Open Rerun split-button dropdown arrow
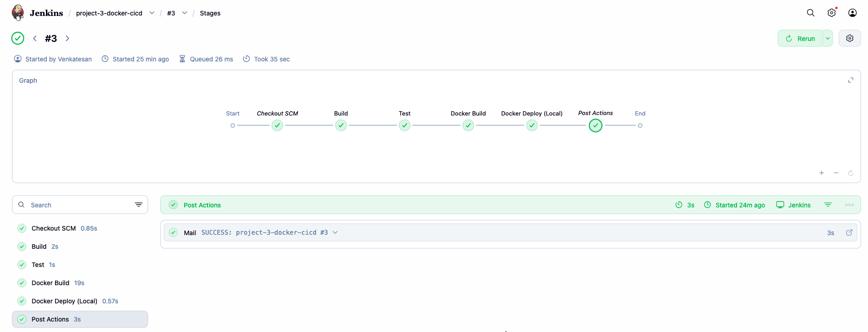The width and height of the screenshot is (868, 332). [828, 39]
